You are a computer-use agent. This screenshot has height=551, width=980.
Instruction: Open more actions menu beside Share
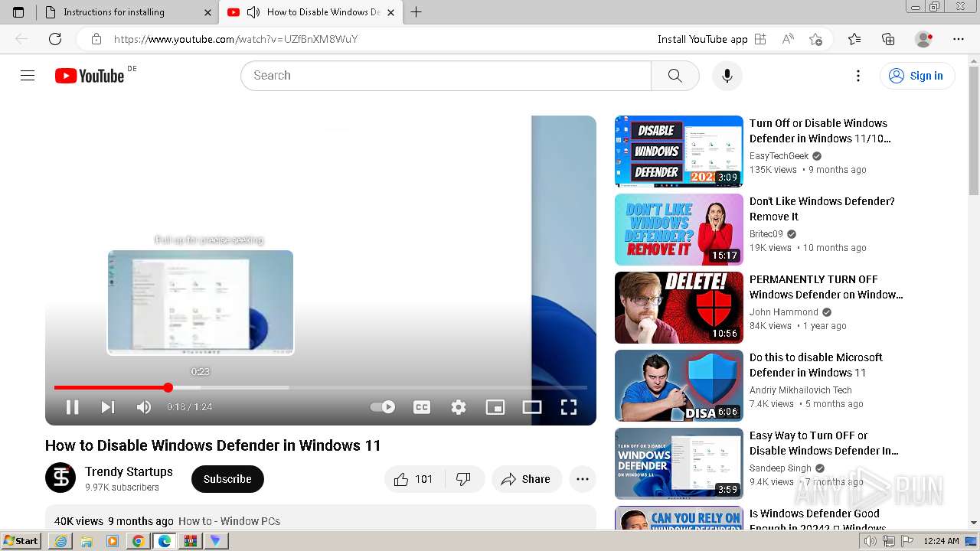(583, 479)
